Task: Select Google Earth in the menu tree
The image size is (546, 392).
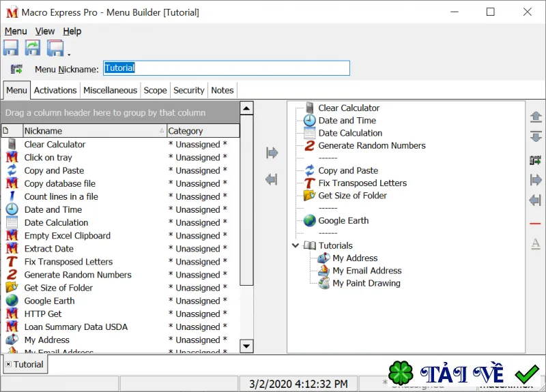Action: [343, 220]
